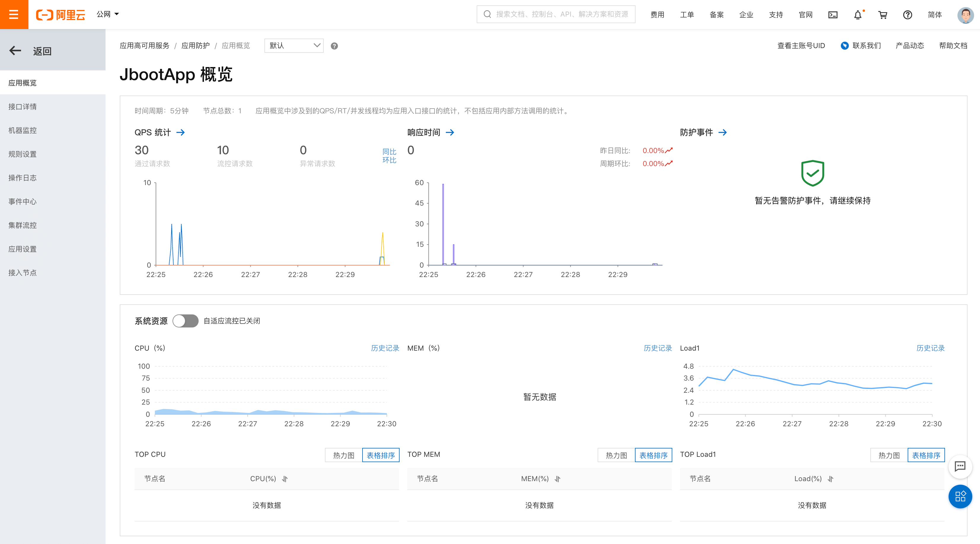The image size is (980, 544).
Task: Open the 默认 namespace dropdown
Action: (294, 46)
